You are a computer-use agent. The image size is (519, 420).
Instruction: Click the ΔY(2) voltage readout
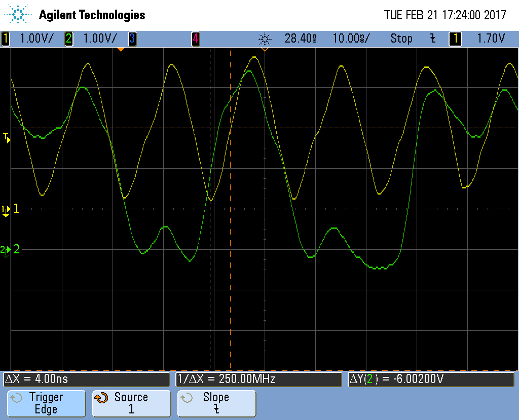pos(431,379)
